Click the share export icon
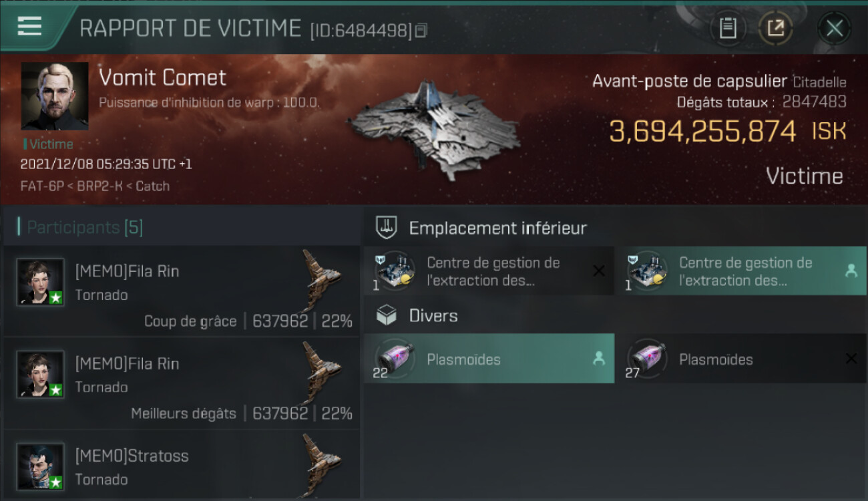 coord(775,28)
